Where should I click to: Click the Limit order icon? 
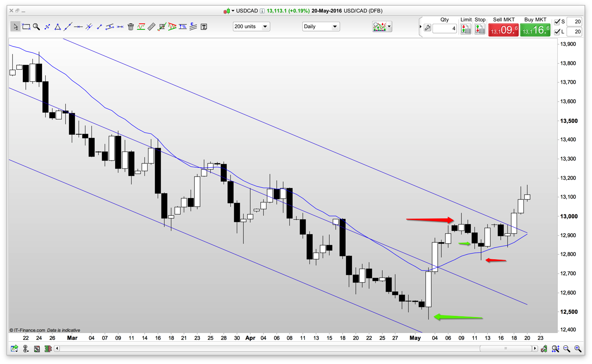point(465,29)
